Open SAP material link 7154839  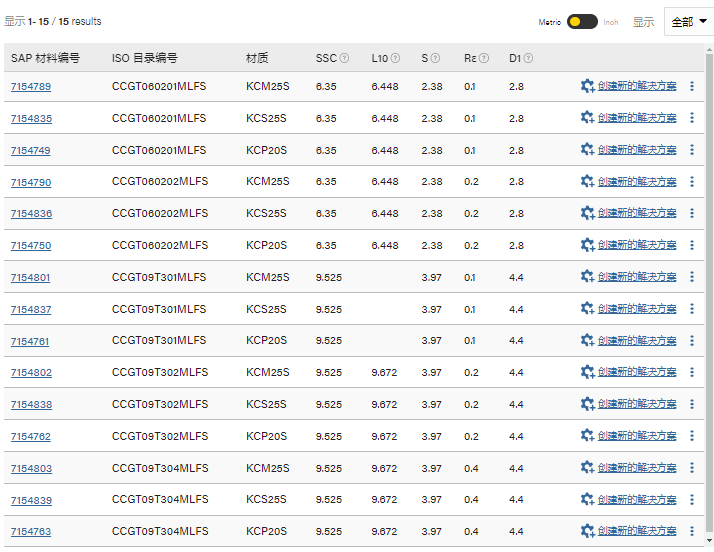point(31,500)
